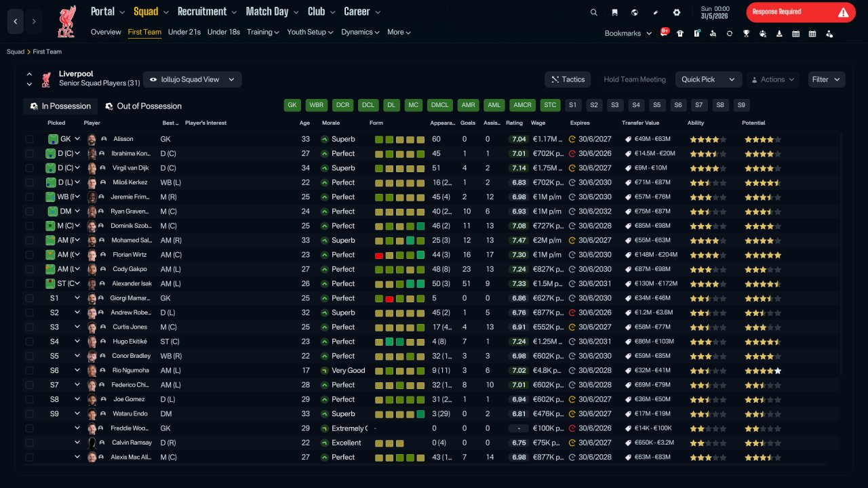868x488 pixels.
Task: Open the Recruitment menu
Action: click(x=207, y=12)
